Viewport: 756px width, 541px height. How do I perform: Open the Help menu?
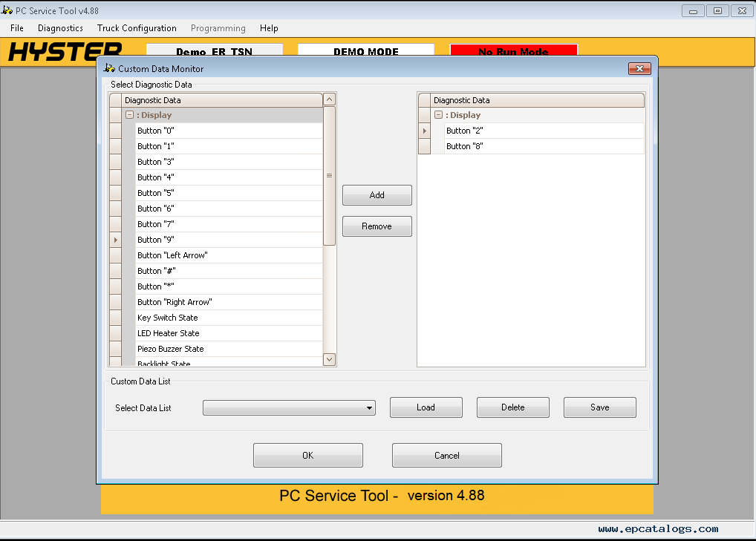coord(269,28)
